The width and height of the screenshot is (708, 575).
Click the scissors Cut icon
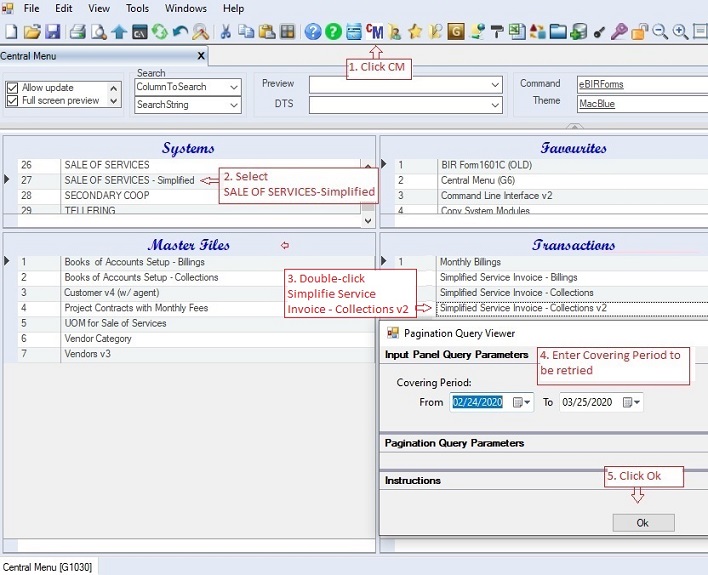click(225, 32)
